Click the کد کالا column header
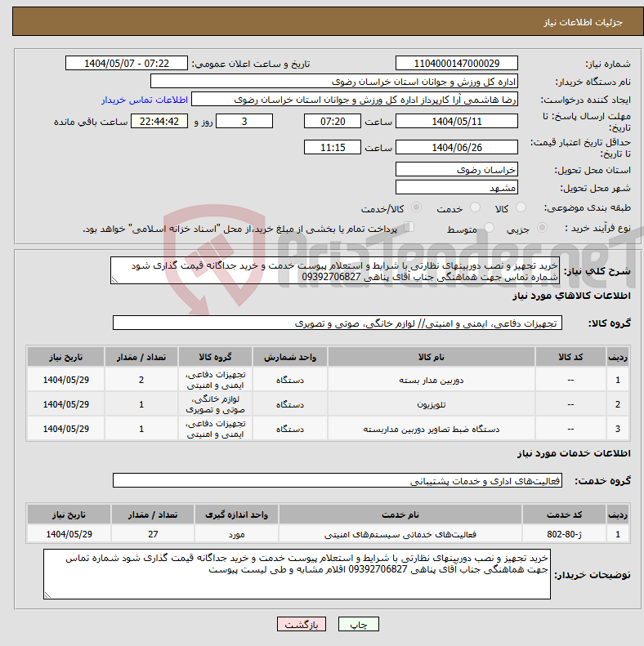The image size is (644, 646). tap(570, 357)
